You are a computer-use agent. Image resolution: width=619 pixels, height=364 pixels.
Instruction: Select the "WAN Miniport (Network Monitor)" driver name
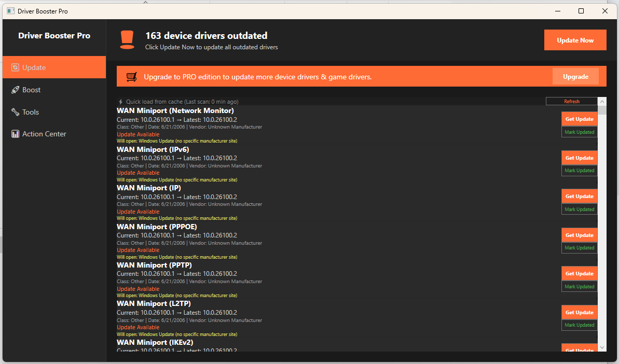coord(175,111)
